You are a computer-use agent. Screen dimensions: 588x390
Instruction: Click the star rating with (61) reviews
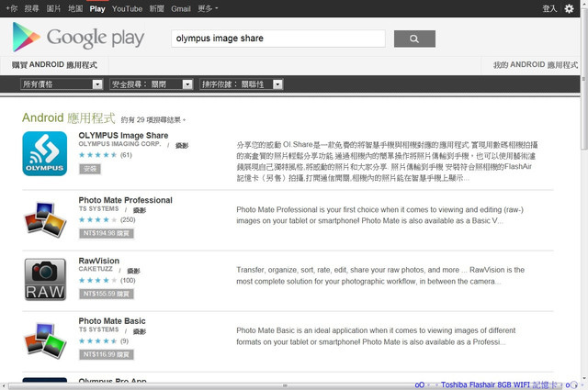[x=106, y=155]
